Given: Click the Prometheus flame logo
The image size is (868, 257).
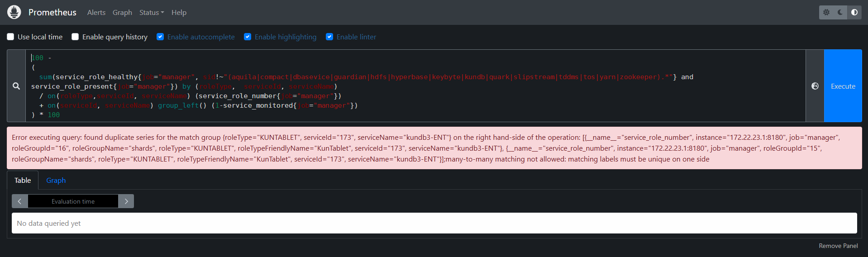Looking at the screenshot, I should 14,12.
